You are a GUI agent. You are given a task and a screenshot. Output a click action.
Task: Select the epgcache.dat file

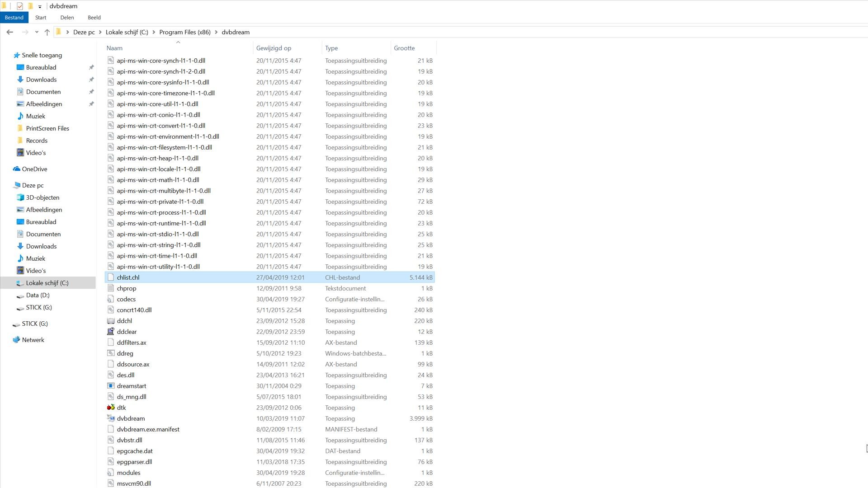135,451
